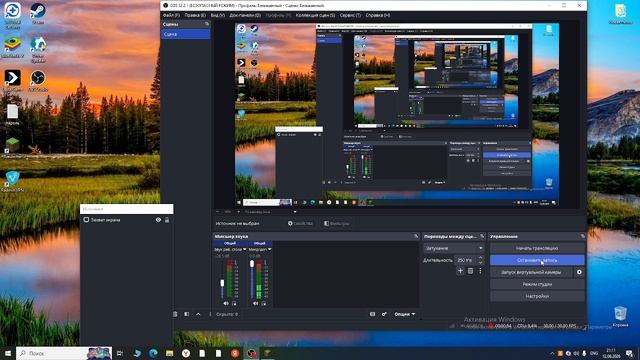Decrease Длительность with the down arrow
The height and width of the screenshot is (360, 640).
480,262
